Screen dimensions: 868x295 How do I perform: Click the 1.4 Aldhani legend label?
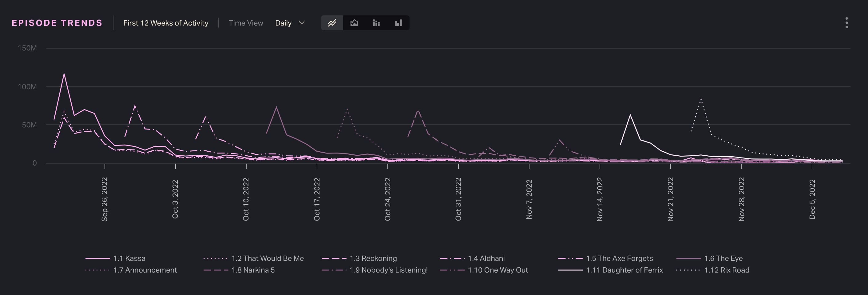(x=486, y=258)
